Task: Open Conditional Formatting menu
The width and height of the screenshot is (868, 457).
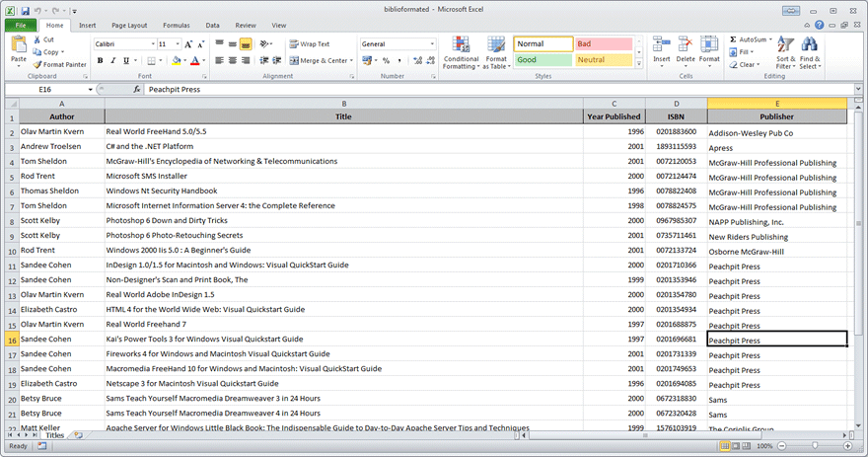Action: (x=461, y=52)
